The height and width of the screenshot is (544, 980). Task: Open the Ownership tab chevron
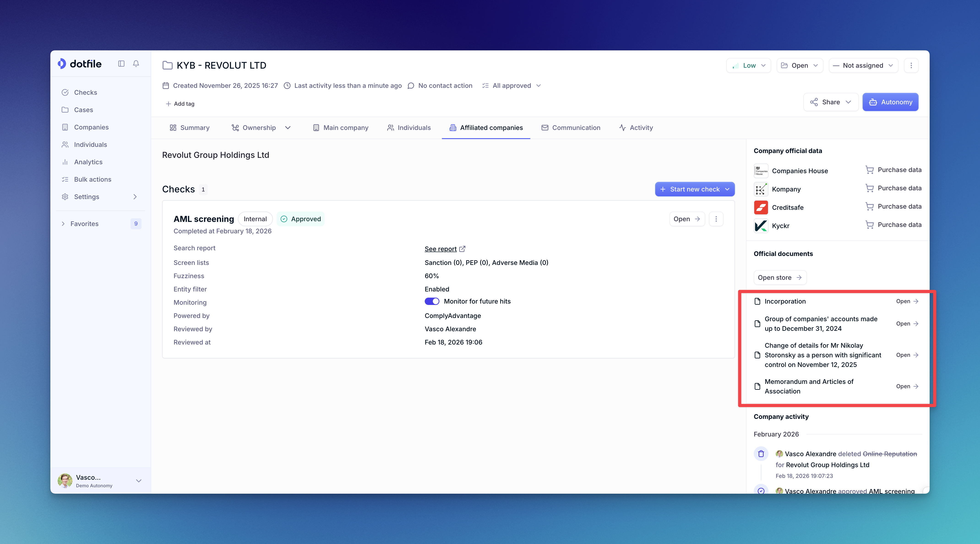(288, 128)
